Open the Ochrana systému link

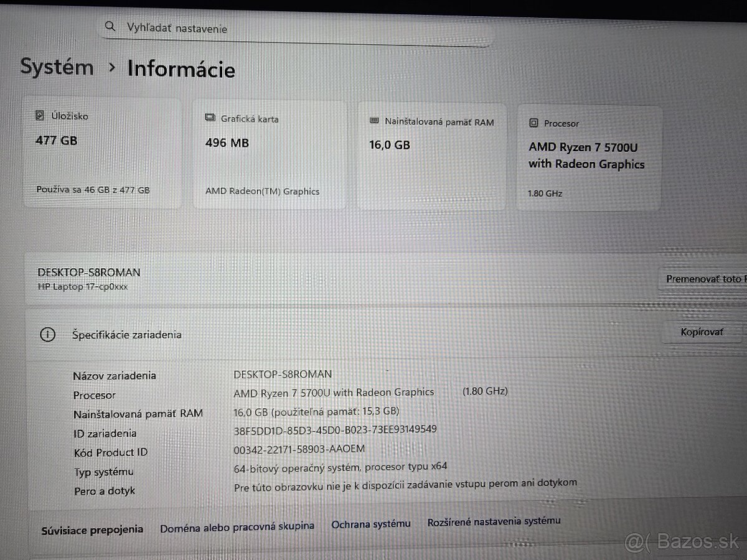pyautogui.click(x=371, y=524)
